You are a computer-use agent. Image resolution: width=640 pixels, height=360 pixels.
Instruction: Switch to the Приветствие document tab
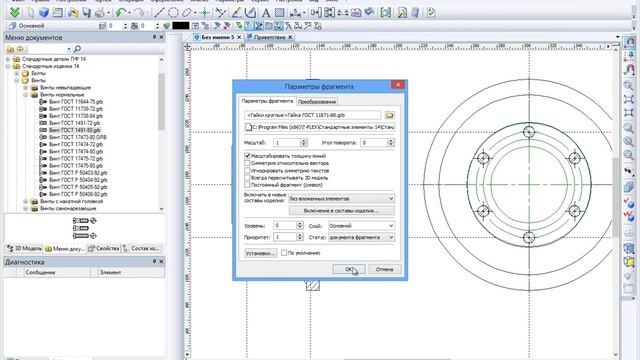[269, 37]
